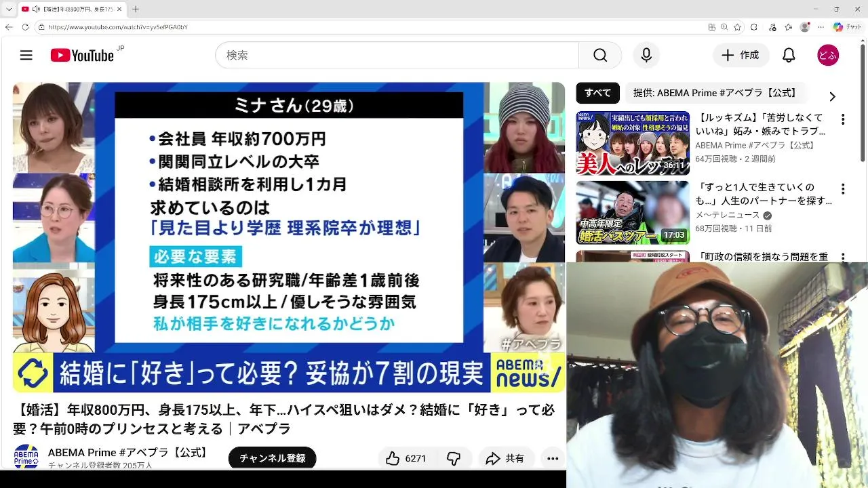Open the favorites list icon
The image size is (868, 488).
pyautogui.click(x=789, y=27)
